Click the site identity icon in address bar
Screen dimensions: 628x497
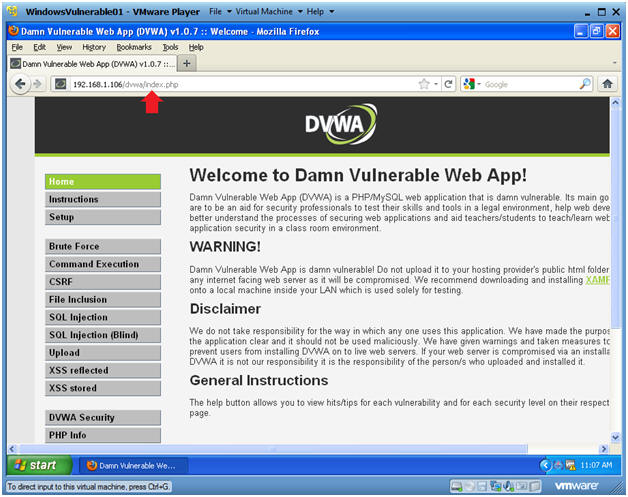point(60,84)
